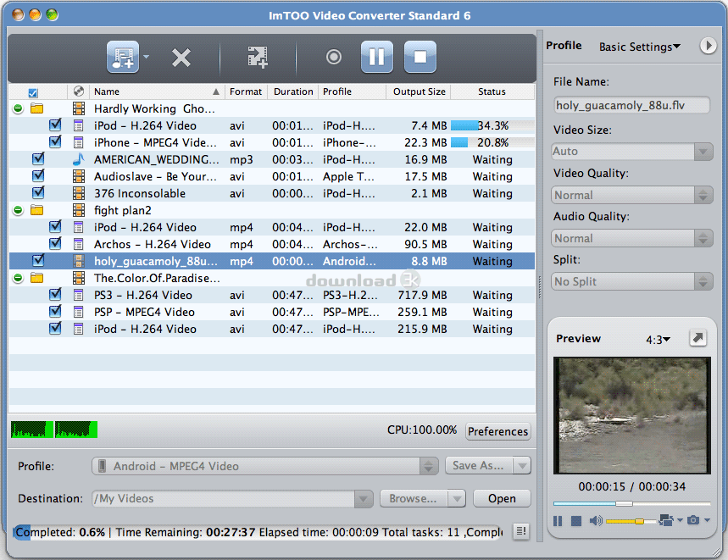Stop the preview playback
This screenshot has height=560, width=728.
(x=576, y=521)
